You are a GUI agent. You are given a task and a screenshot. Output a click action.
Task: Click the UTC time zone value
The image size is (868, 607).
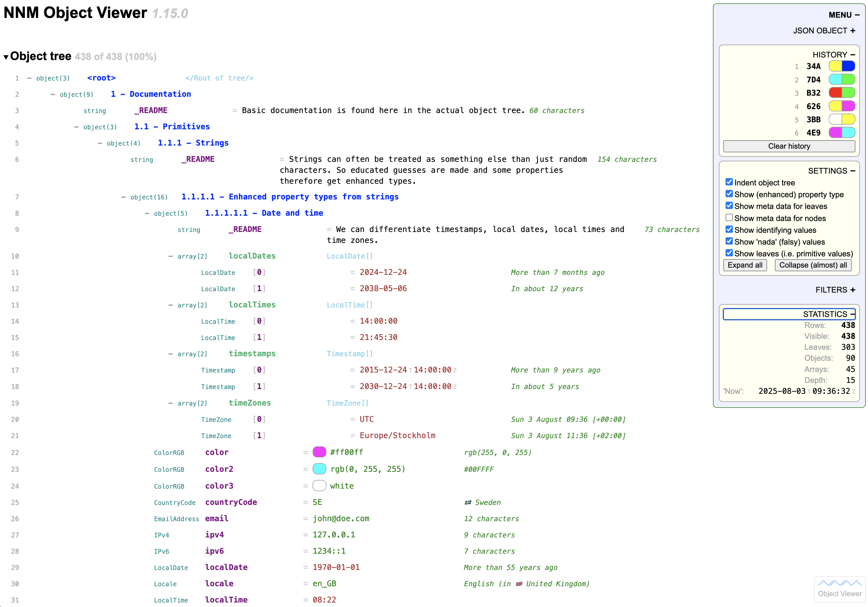[367, 419]
